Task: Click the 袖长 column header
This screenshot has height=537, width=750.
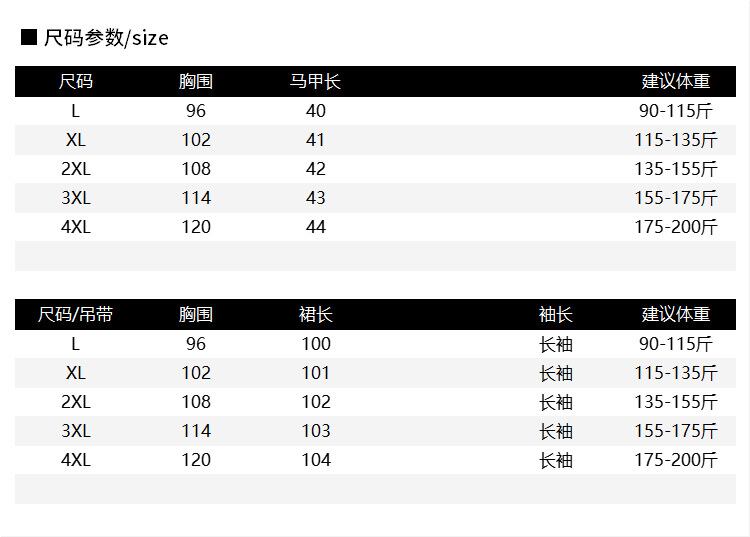Action: pyautogui.click(x=556, y=315)
